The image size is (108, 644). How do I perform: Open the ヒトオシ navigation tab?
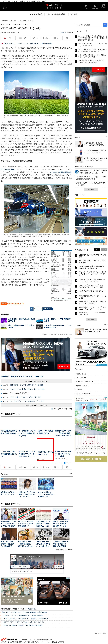[56, 14]
